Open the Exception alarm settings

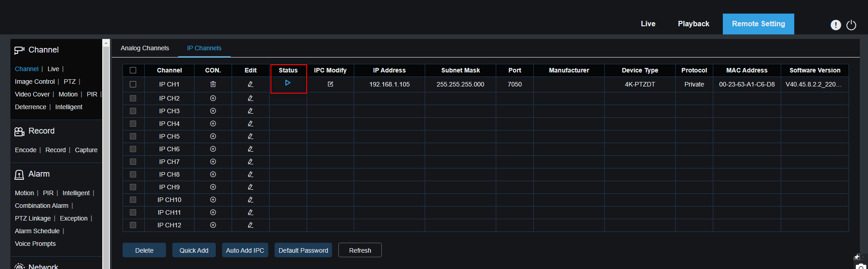74,218
